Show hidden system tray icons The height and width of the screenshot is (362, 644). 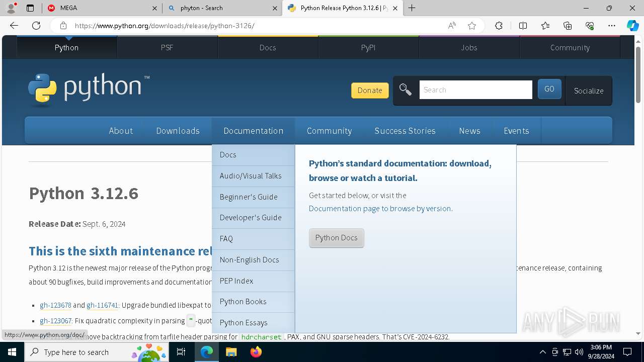[x=542, y=352]
